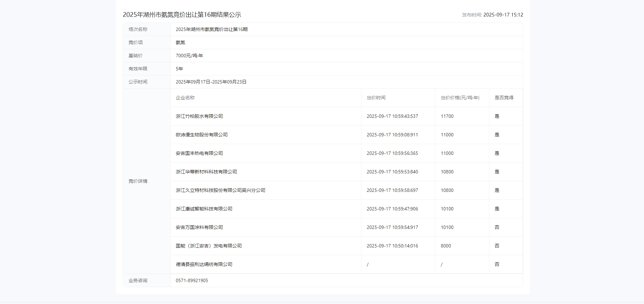Click 安吉万国涂料有限公司 company name
This screenshot has height=304, width=644.
[x=199, y=227]
